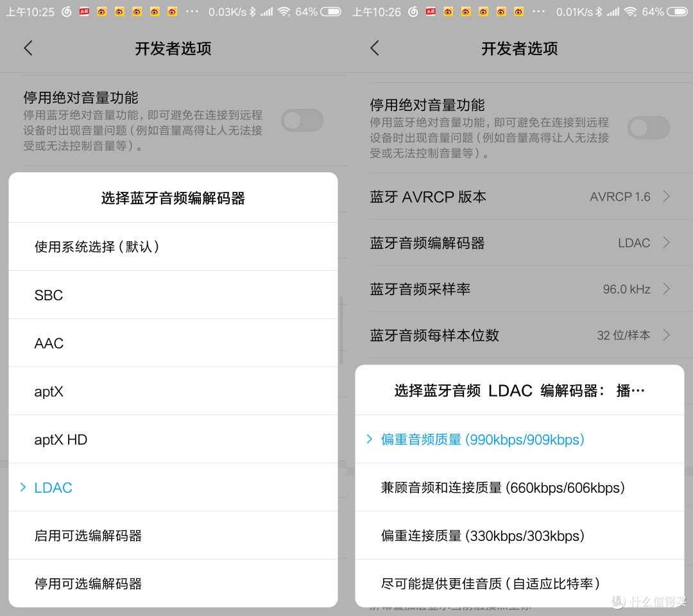Viewport: 693px width, 616px height.
Task: Tap AVRCP 1.6 value text
Action: click(620, 196)
